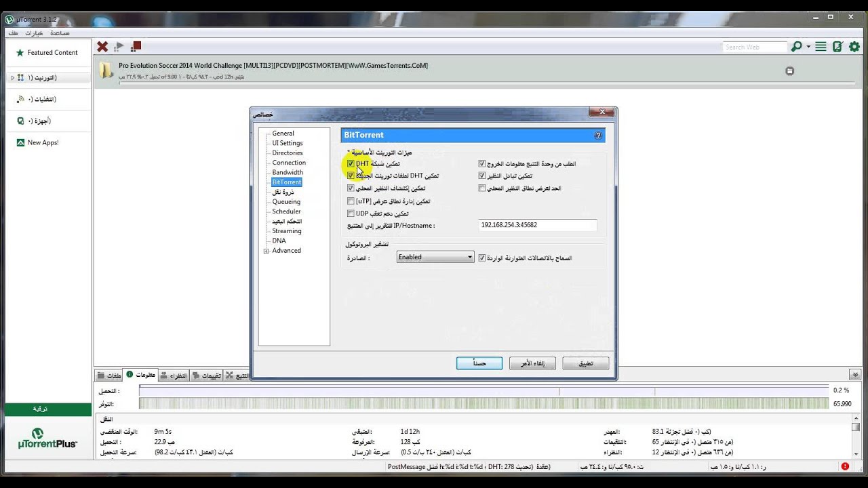Select ذروة نقل in preferences tree
The height and width of the screenshot is (488, 868).
pos(283,192)
